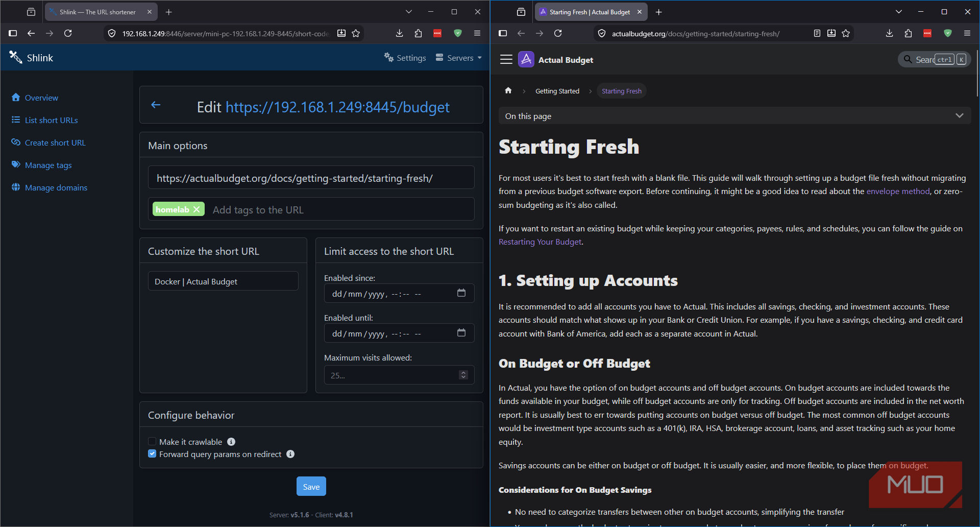This screenshot has width=980, height=527.
Task: Open extensions in Actual Budget browser window
Action: 908,33
